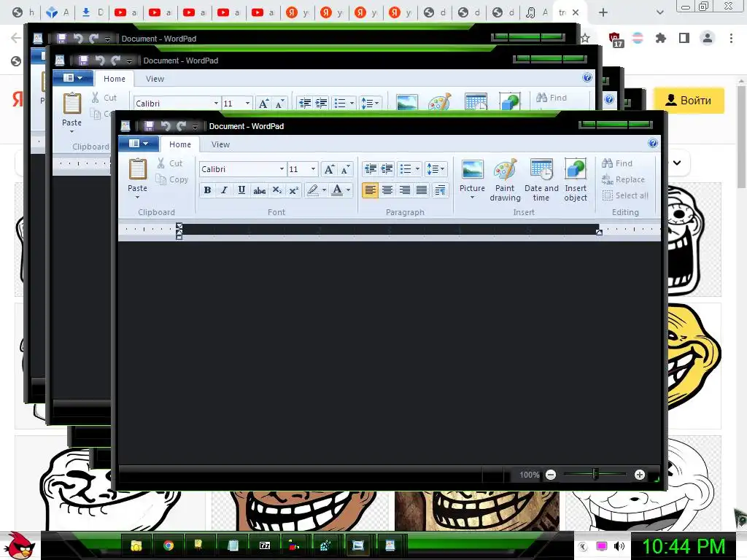The width and height of the screenshot is (747, 560).
Task: Open Chrome extensions puzzle icon
Action: pyautogui.click(x=660, y=38)
